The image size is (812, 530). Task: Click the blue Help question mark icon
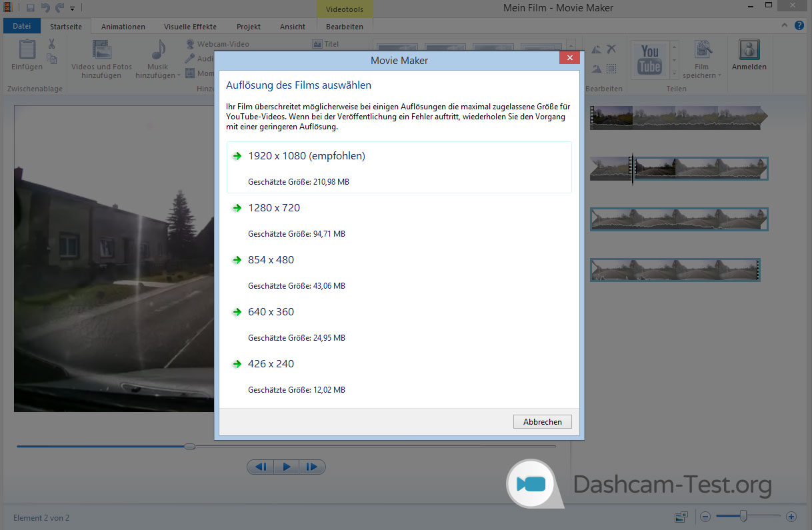click(800, 25)
